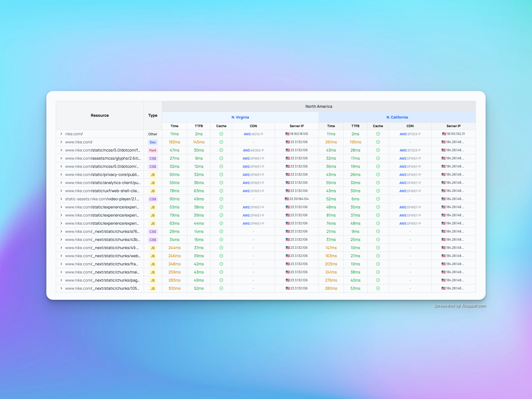532x399 pixels.
Task: Expand the _next/static/chunks/105 row
Action: coord(61,288)
